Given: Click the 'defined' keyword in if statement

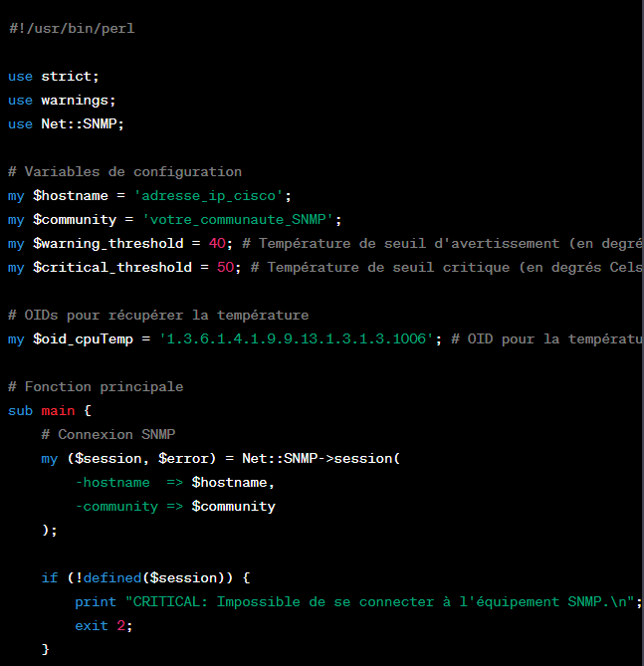Looking at the screenshot, I should (112, 578).
